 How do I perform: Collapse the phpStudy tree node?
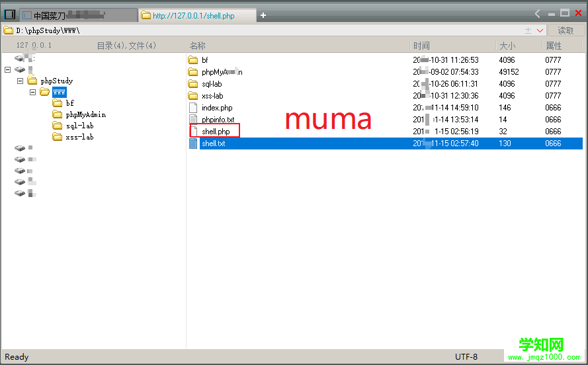pos(21,81)
